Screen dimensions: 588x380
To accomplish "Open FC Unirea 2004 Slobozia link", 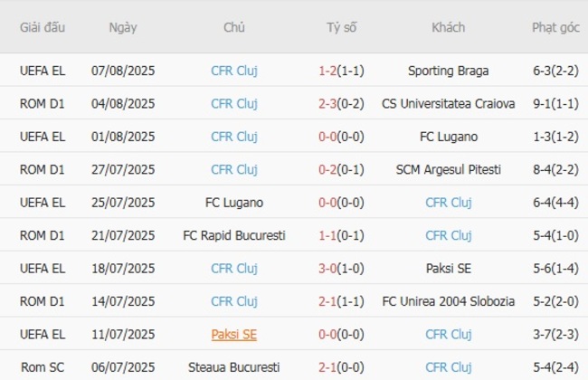I will (449, 301).
